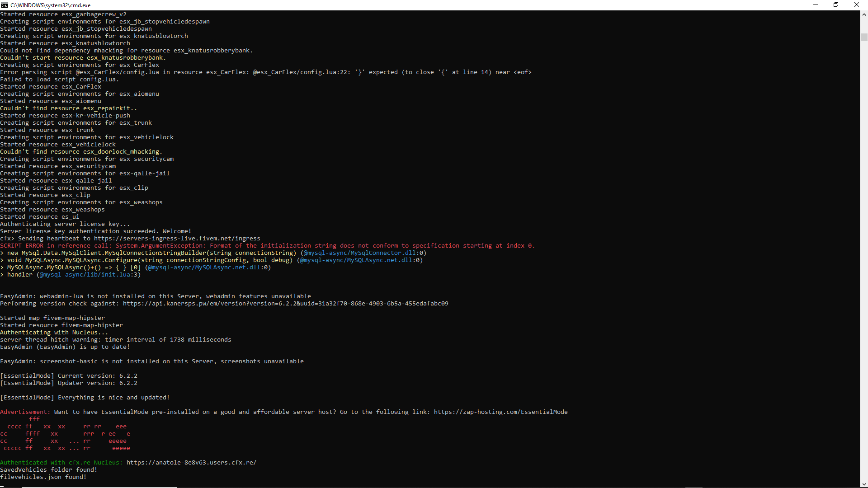Click 'Started resource esx_weashops' line
Image resolution: width=868 pixels, height=488 pixels.
click(52, 210)
